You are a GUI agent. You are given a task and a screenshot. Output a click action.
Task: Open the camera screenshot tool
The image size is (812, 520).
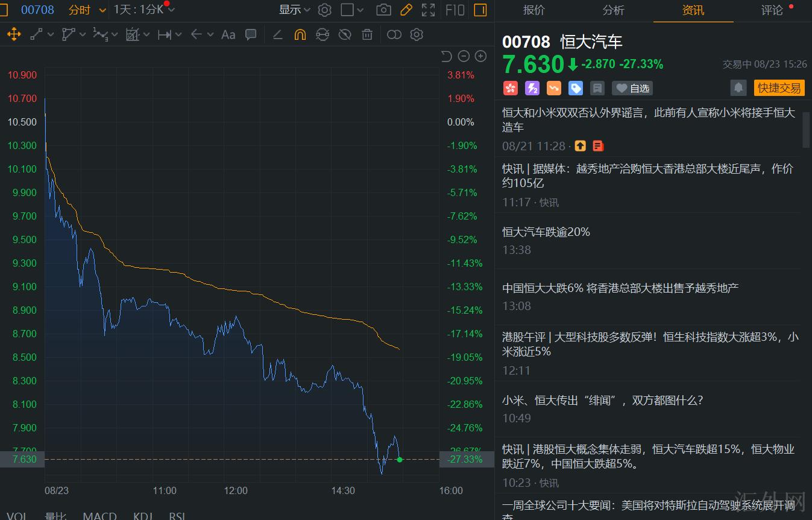tap(383, 10)
